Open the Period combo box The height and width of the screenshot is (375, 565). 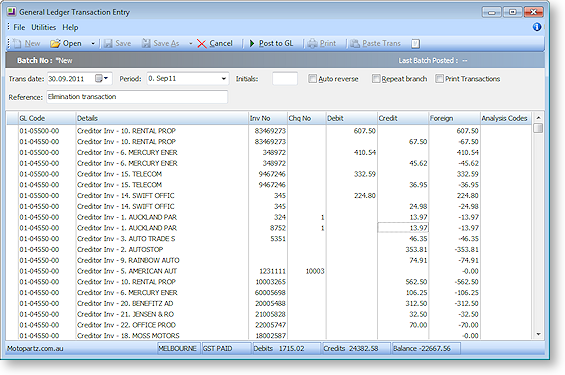223,79
